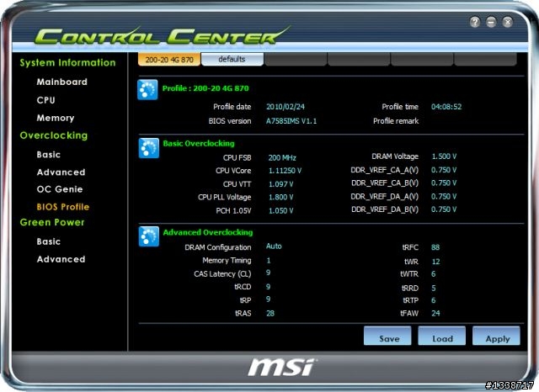Click CPU VCore value 1.11250 V

[x=285, y=171]
